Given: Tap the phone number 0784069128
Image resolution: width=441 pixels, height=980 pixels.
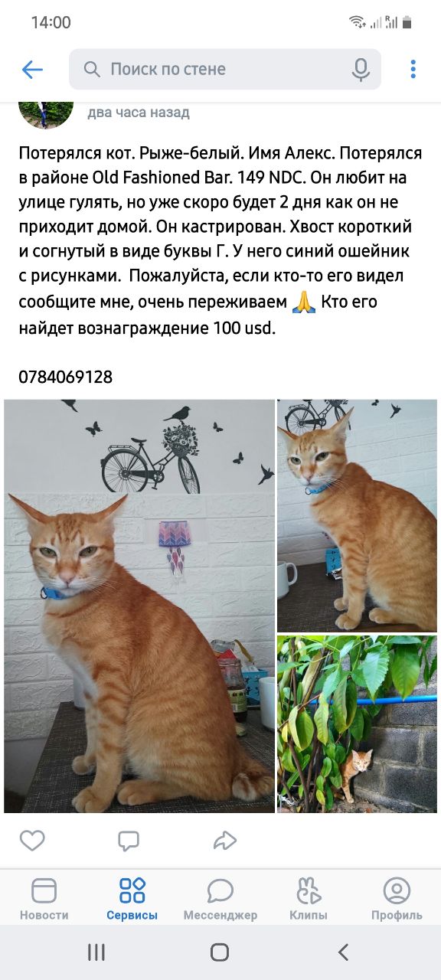Looking at the screenshot, I should pos(65,377).
